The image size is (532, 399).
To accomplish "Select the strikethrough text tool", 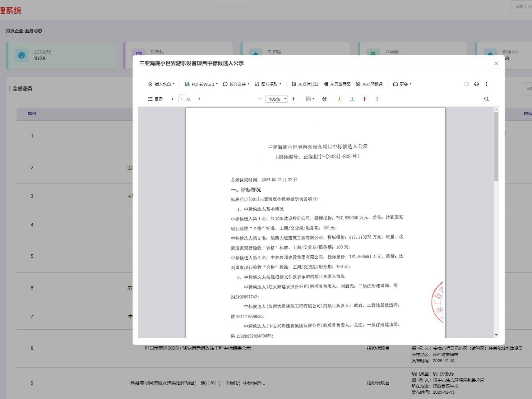I will pos(364,99).
